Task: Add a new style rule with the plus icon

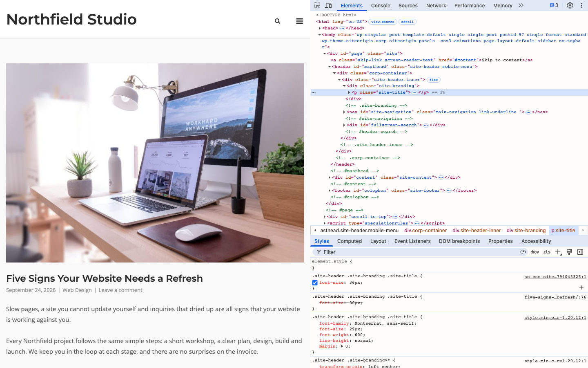Action: tap(558, 252)
